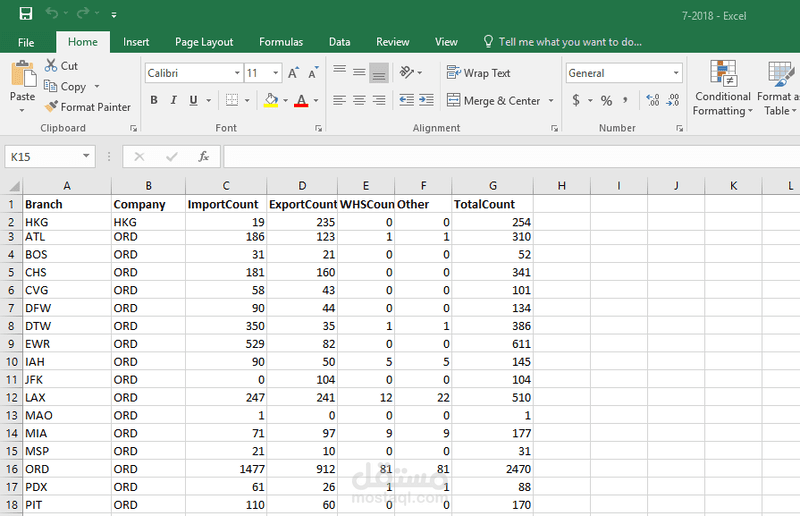Image resolution: width=800 pixels, height=516 pixels.
Task: Toggle Italic formatting
Action: pyautogui.click(x=173, y=100)
